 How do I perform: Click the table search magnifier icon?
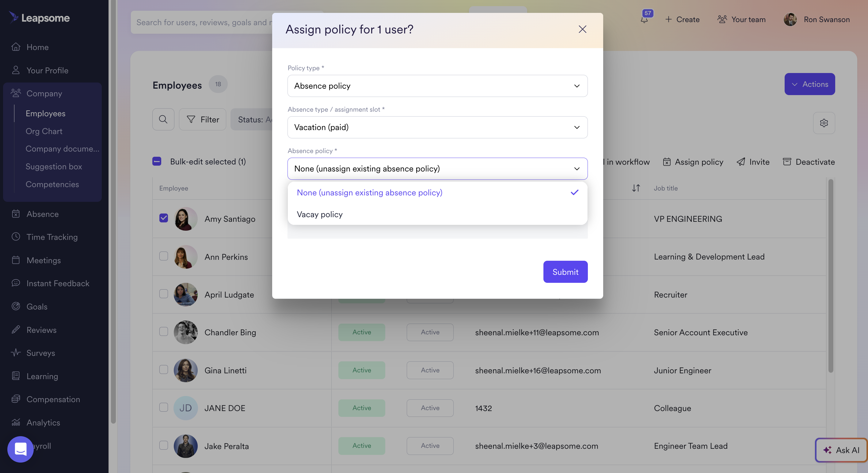click(163, 119)
